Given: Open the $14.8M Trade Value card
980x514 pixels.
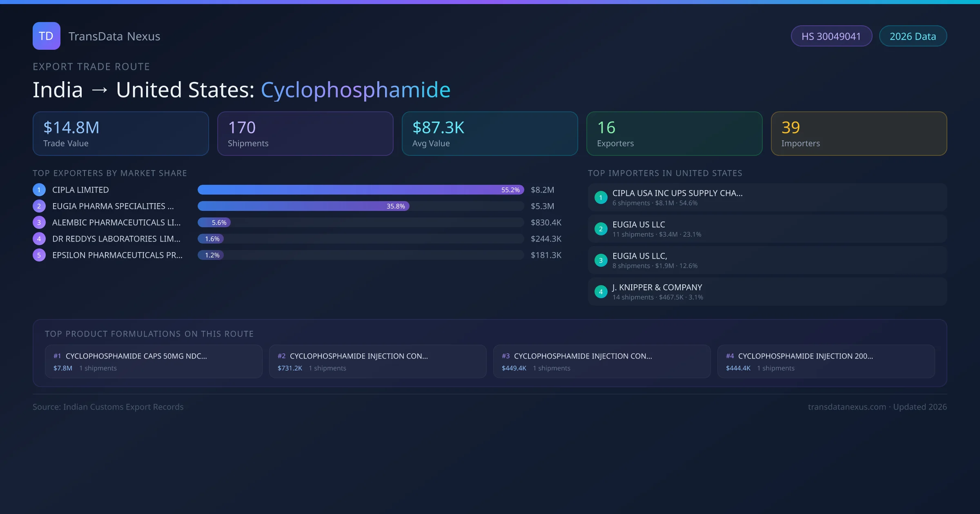Looking at the screenshot, I should tap(120, 134).
